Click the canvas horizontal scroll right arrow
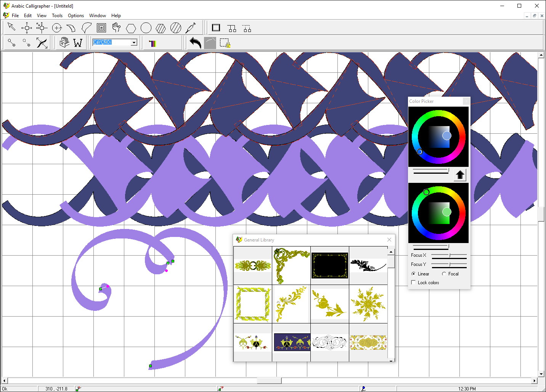546x392 pixels. tap(535, 381)
